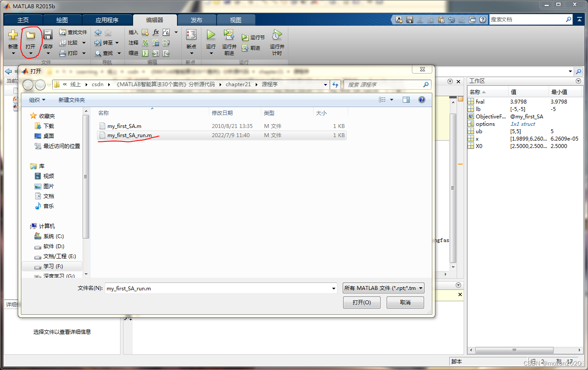
Task: Select 软件 (D:) drive in sidebar
Action: [x=54, y=246]
